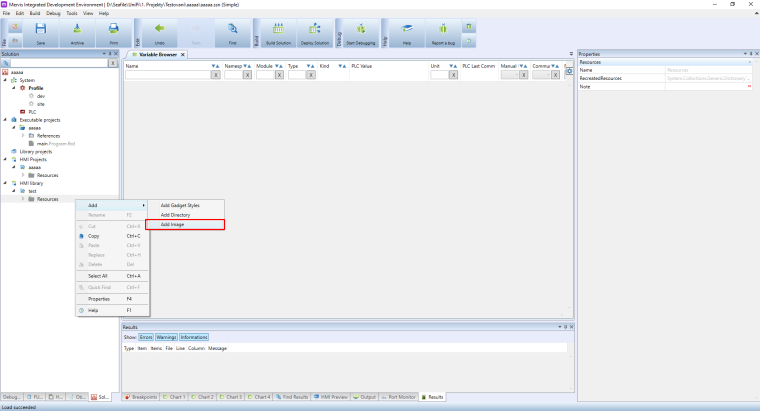Click the Deploy Solution icon

point(314,33)
